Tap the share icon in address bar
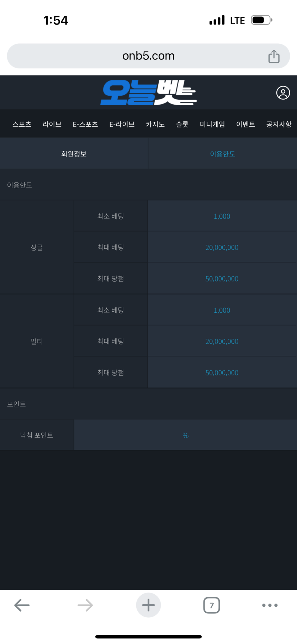Viewport: 297px width, 644px height. click(274, 56)
